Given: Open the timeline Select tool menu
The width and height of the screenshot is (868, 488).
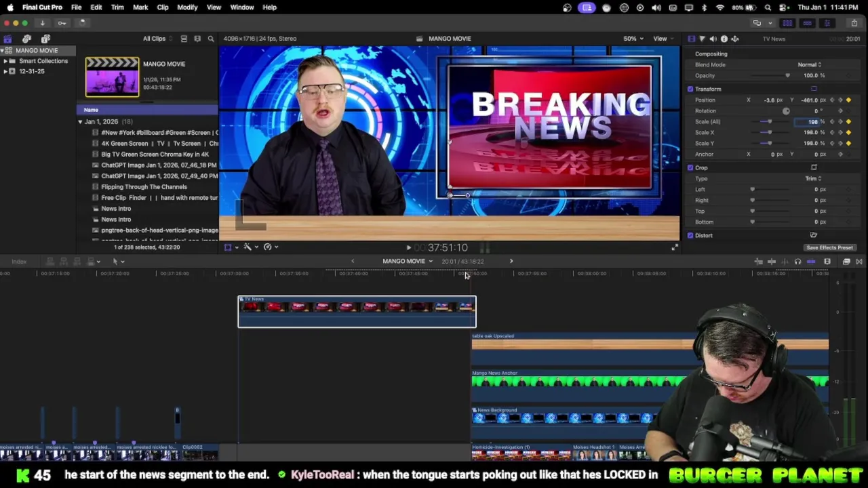Looking at the screenshot, I should click(x=118, y=262).
